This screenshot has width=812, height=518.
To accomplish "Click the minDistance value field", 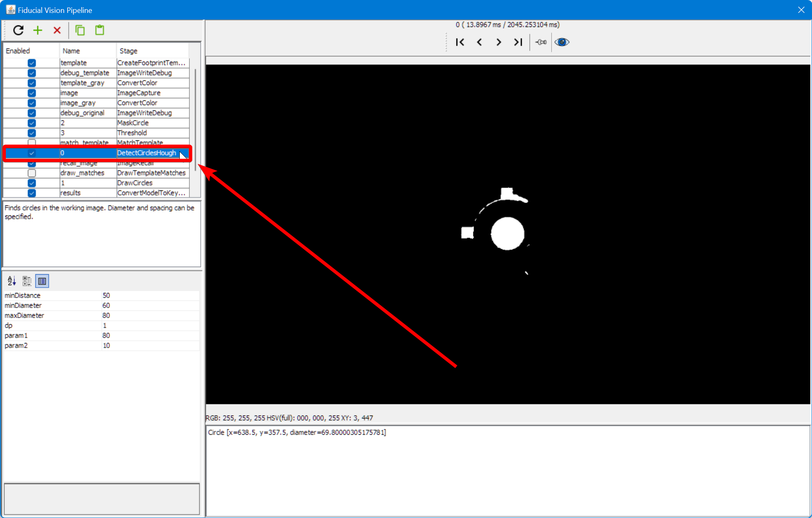I will pos(125,295).
